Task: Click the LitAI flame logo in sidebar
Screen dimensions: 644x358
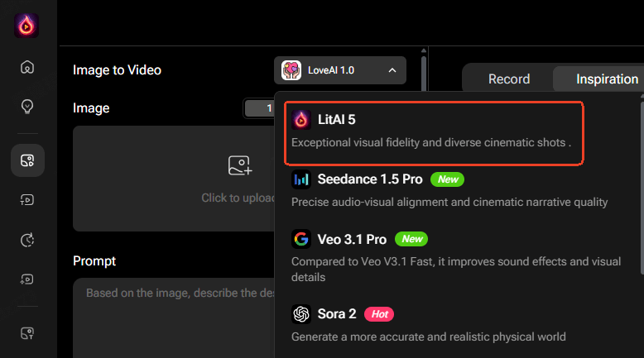Action: click(26, 26)
